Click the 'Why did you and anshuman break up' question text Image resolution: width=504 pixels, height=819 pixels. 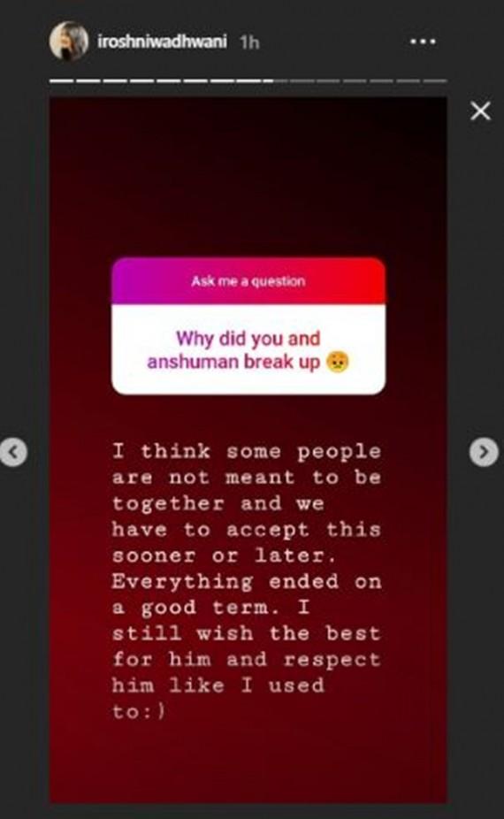point(233,350)
